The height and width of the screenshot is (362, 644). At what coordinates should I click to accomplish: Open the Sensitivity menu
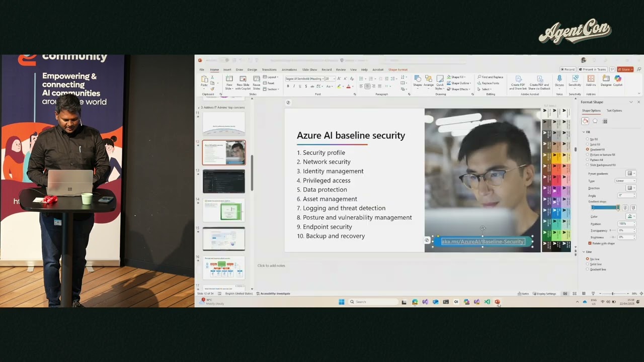(x=575, y=81)
